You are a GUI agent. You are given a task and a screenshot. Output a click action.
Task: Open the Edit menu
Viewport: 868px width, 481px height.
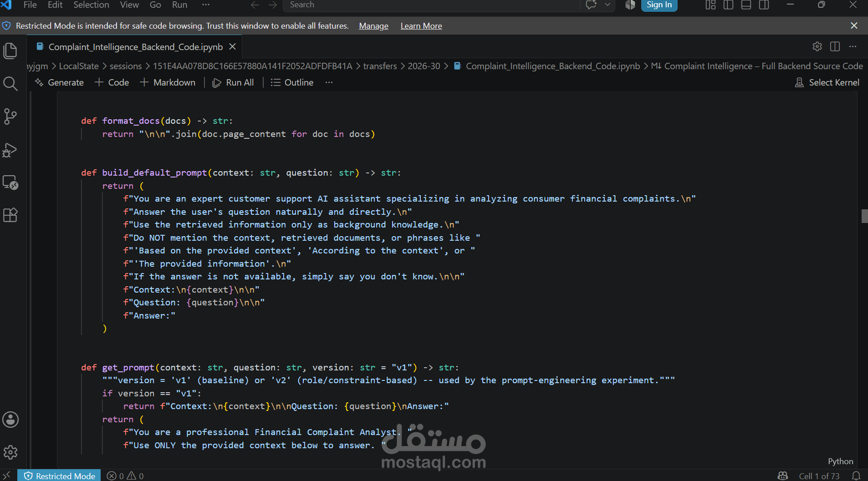tap(55, 5)
